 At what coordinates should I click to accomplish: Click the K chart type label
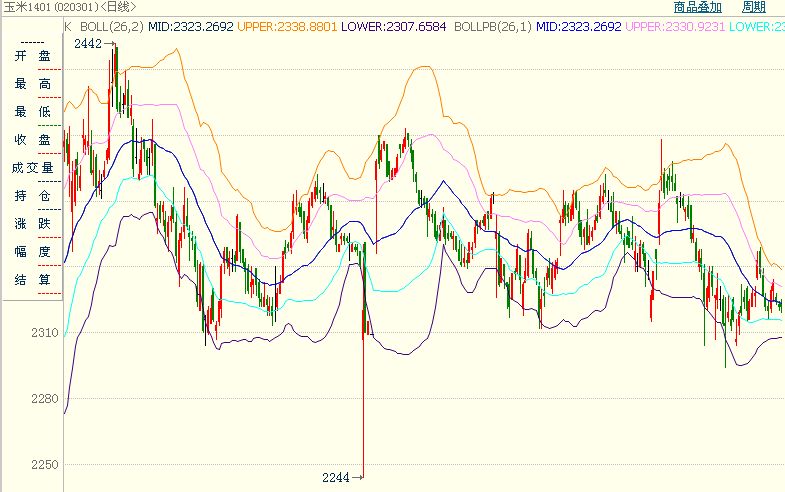[x=67, y=25]
